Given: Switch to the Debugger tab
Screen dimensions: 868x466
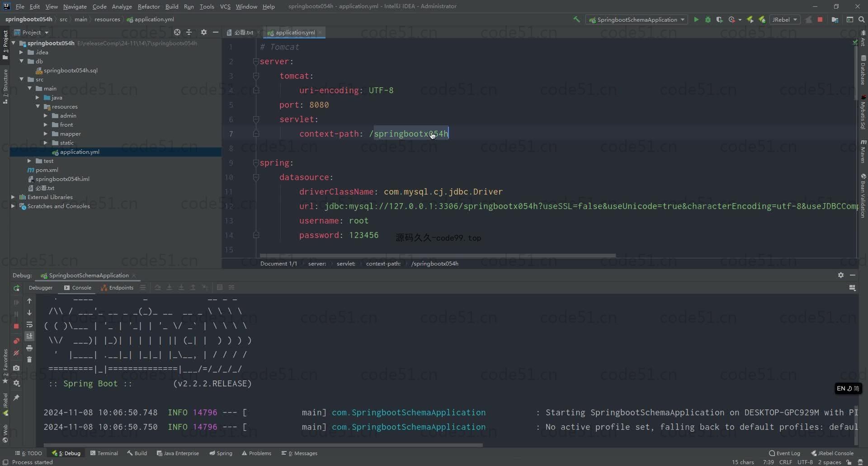Looking at the screenshot, I should [41, 287].
